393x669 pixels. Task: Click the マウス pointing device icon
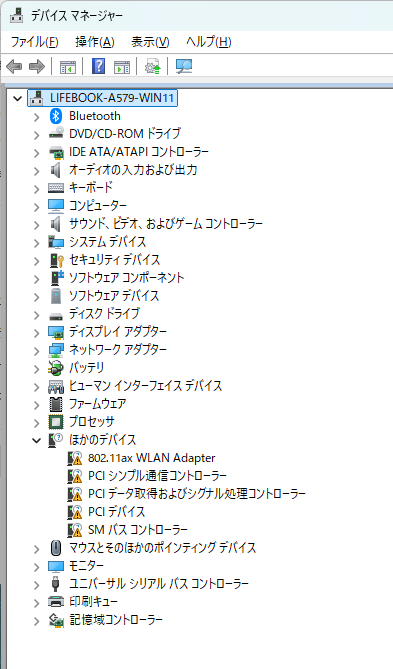pos(55,547)
